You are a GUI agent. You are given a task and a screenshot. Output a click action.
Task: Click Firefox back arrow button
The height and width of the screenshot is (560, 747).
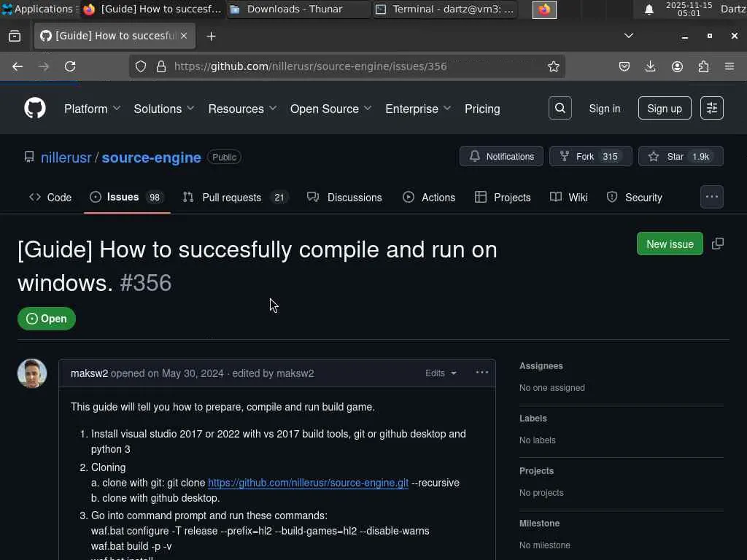pos(18,66)
